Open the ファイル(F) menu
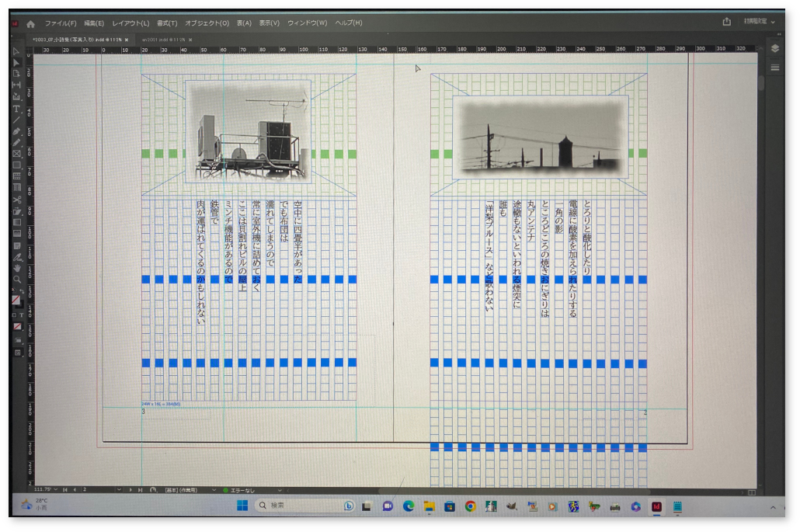Image resolution: width=800 pixels, height=532 pixels. point(60,23)
